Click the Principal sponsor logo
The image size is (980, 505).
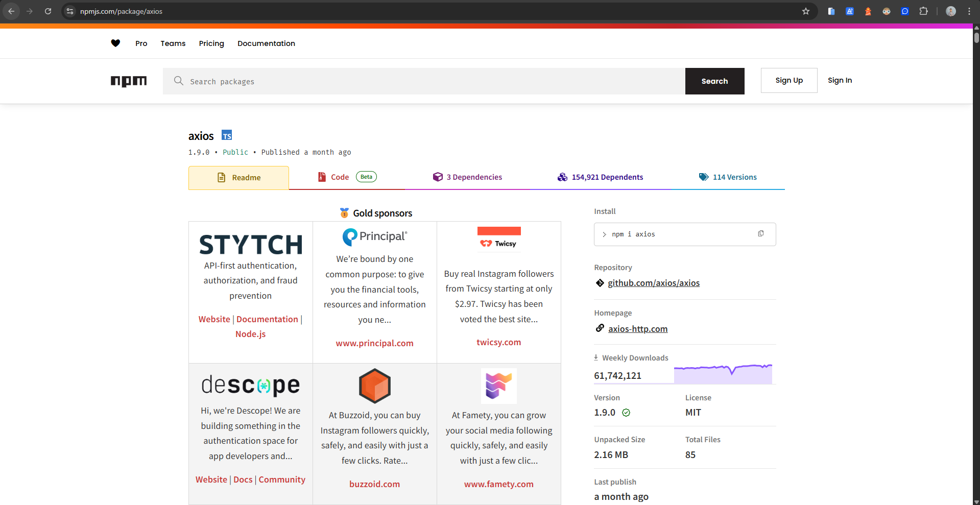pos(375,237)
